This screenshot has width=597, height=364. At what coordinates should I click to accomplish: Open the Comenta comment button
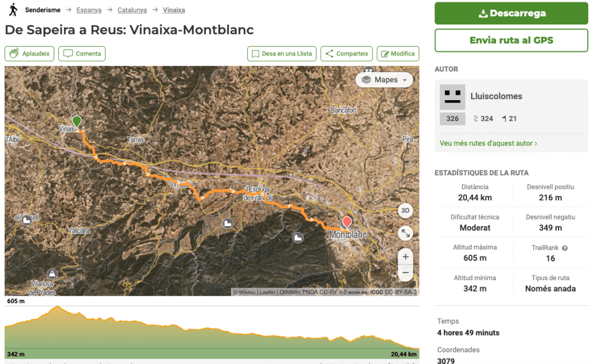pyautogui.click(x=82, y=54)
